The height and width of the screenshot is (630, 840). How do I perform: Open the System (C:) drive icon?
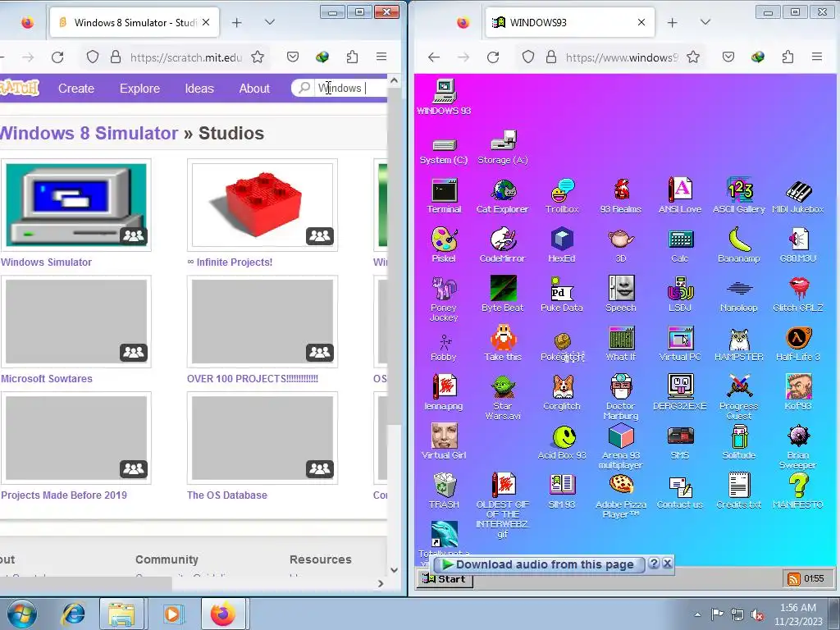(444, 150)
